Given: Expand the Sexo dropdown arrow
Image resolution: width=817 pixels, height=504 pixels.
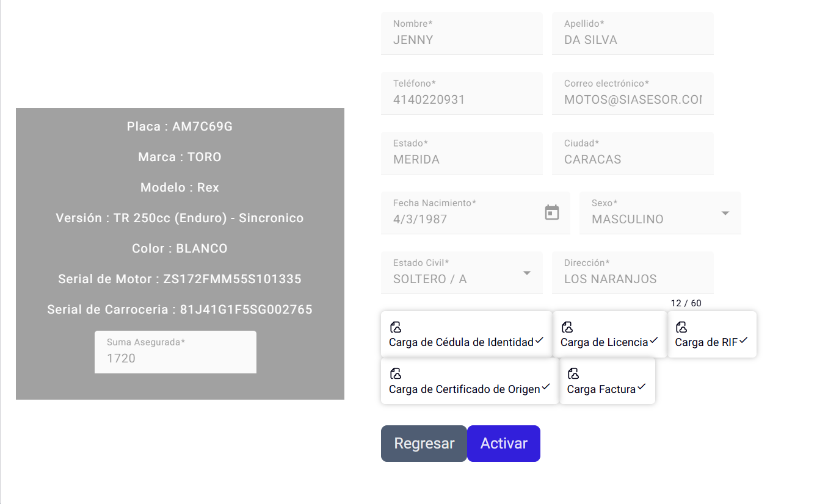Looking at the screenshot, I should pos(725,213).
